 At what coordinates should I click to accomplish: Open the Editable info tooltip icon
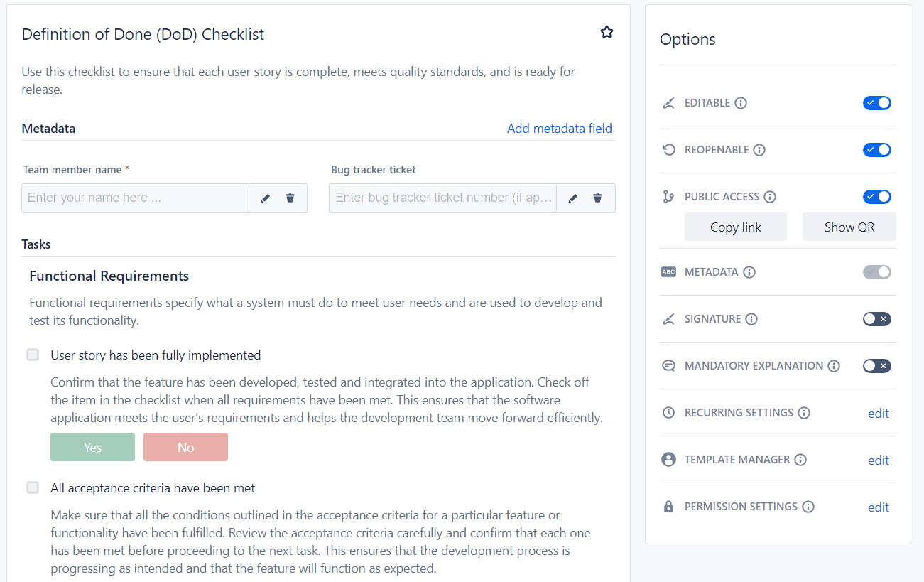(x=741, y=103)
